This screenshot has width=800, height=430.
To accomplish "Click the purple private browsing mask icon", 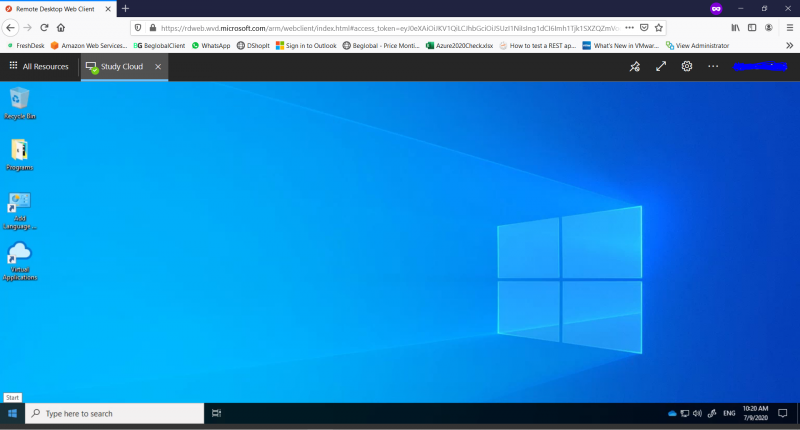I will tap(716, 9).
